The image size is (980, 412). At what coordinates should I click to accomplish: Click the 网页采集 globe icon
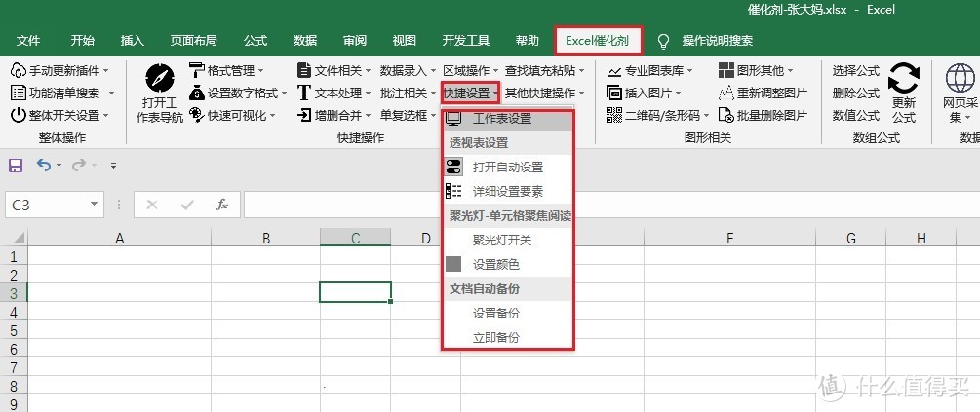click(960, 78)
